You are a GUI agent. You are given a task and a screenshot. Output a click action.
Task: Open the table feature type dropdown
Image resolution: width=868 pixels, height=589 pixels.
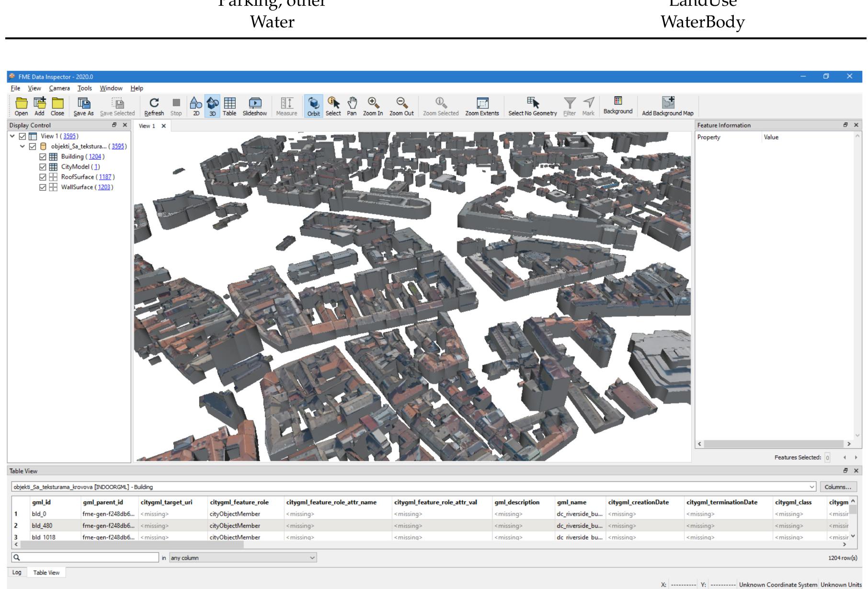click(x=812, y=487)
